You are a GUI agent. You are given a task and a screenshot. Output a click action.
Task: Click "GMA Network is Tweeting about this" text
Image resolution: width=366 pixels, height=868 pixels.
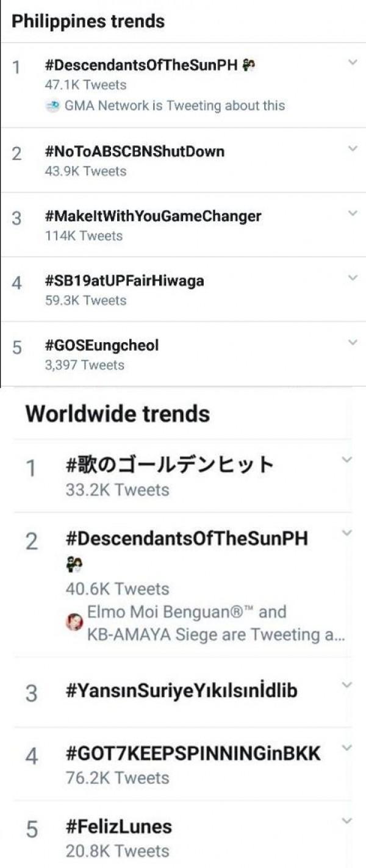pos(174,106)
